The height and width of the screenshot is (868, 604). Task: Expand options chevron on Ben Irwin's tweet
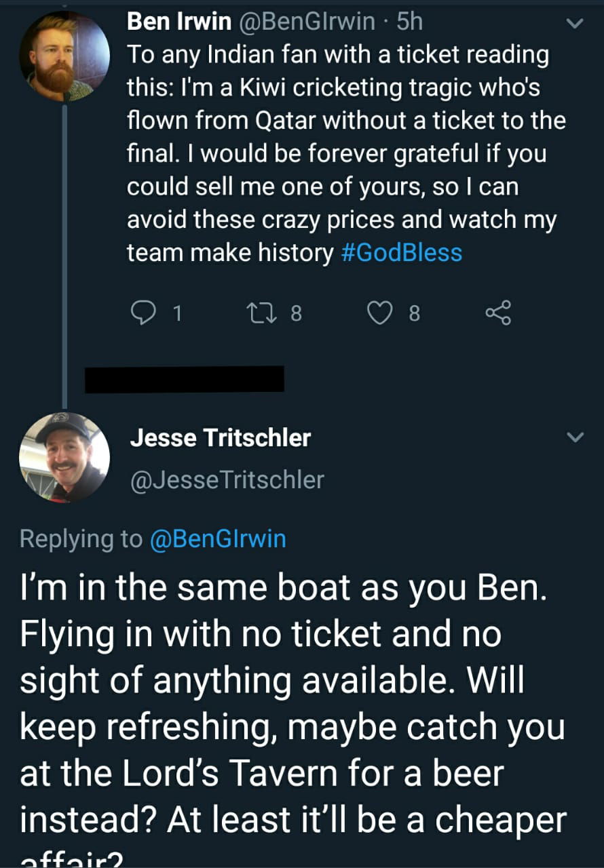pos(575,24)
